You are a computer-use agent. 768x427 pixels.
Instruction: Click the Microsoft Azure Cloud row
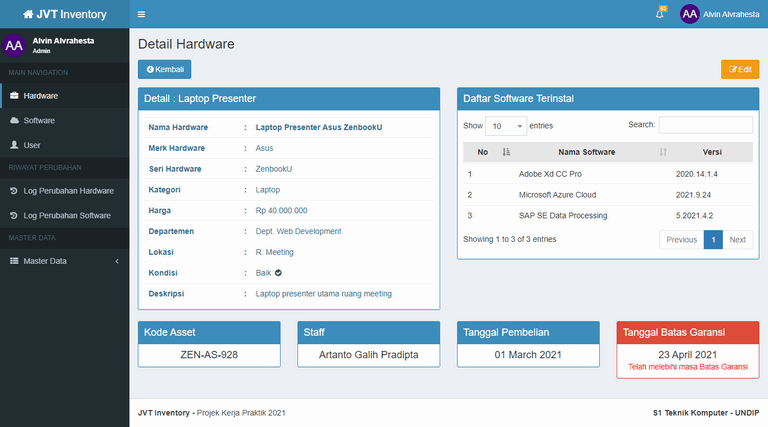[x=608, y=194]
